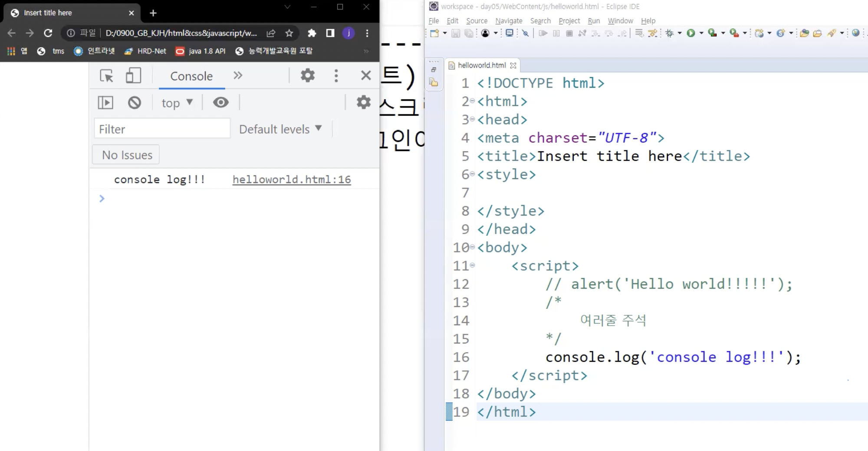This screenshot has width=868, height=451.
Task: Open the top JavaScript context dropdown
Action: pos(177,103)
